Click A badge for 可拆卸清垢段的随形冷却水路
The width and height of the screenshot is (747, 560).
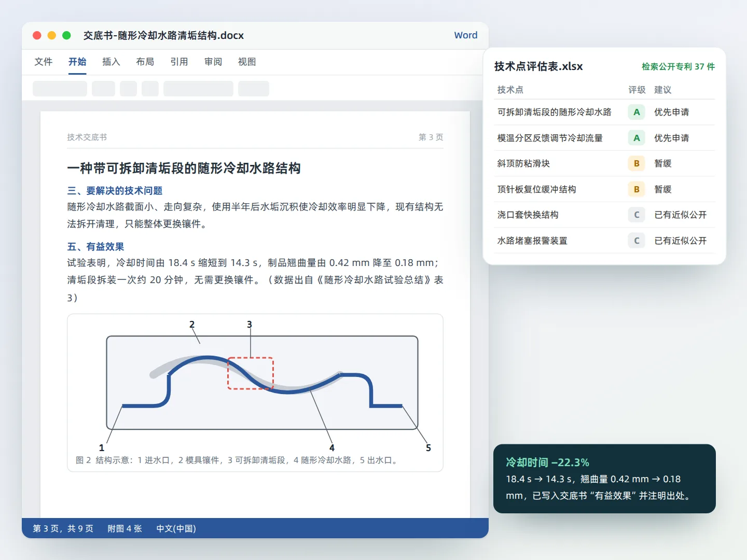coord(637,112)
